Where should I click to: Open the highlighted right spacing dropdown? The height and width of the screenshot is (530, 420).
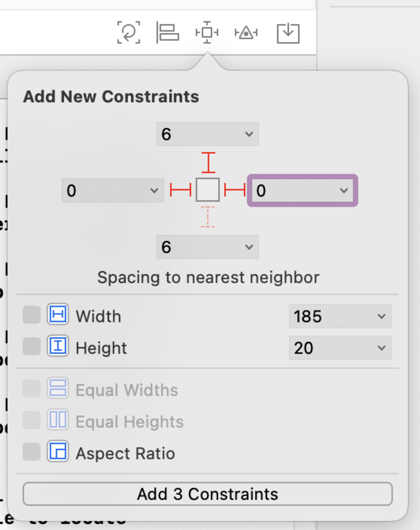coord(302,190)
